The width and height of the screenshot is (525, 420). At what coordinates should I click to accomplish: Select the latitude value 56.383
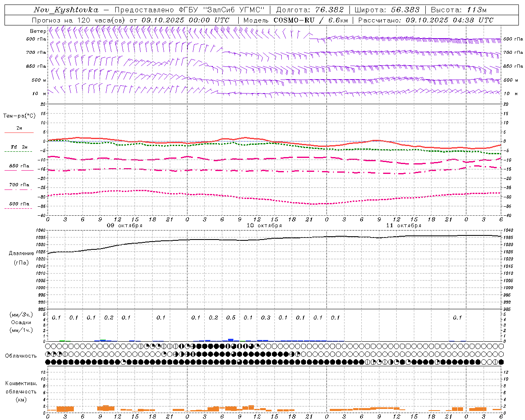coord(404,10)
